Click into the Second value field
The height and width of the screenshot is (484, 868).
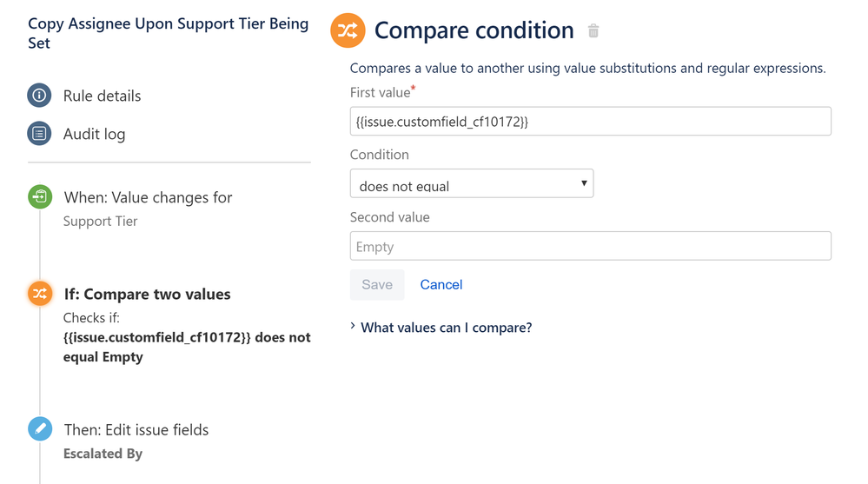tap(590, 247)
